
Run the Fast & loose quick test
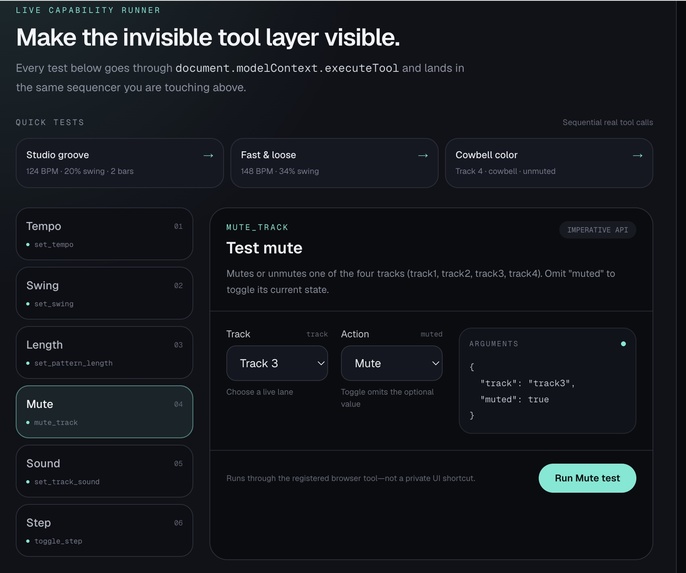click(334, 163)
